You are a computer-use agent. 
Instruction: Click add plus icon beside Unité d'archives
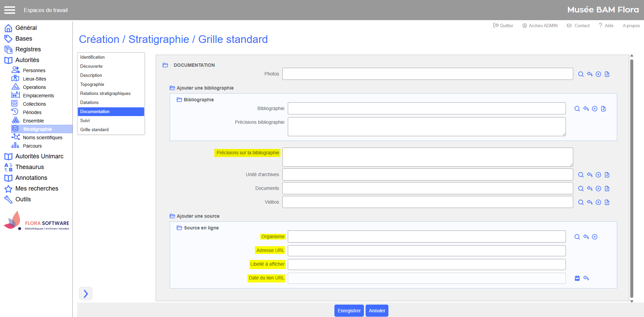point(598,175)
